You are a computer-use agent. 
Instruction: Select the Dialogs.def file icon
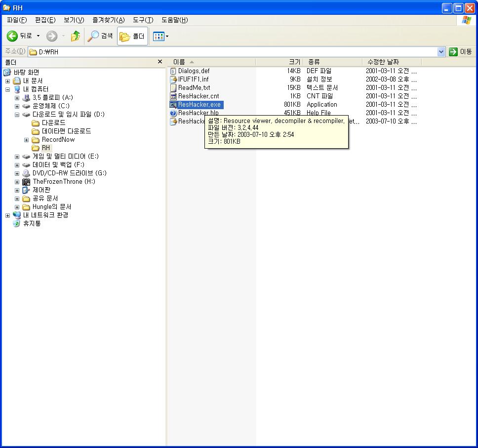173,71
